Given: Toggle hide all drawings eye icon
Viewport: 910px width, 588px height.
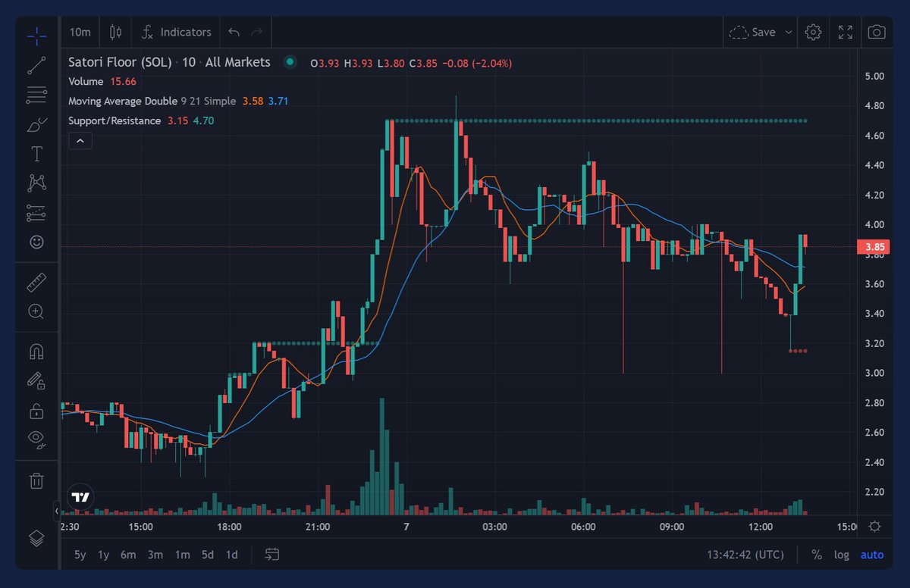Looking at the screenshot, I should point(36,438).
